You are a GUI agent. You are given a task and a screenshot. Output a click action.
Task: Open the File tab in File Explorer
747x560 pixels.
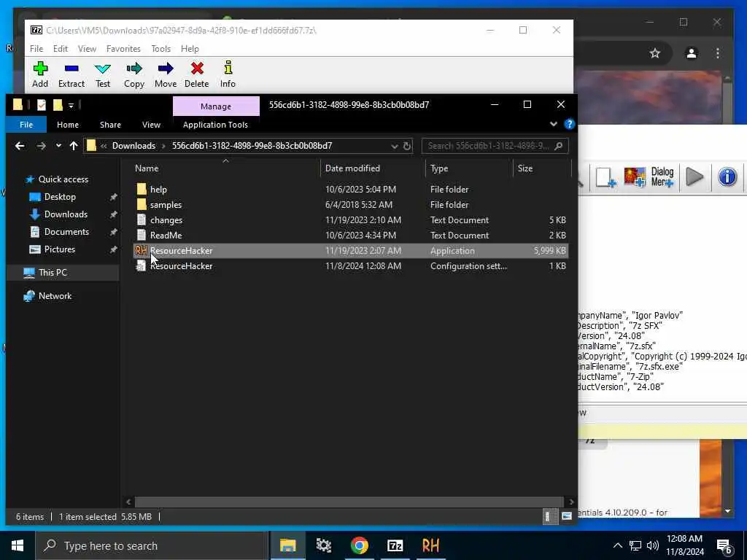[26, 125]
